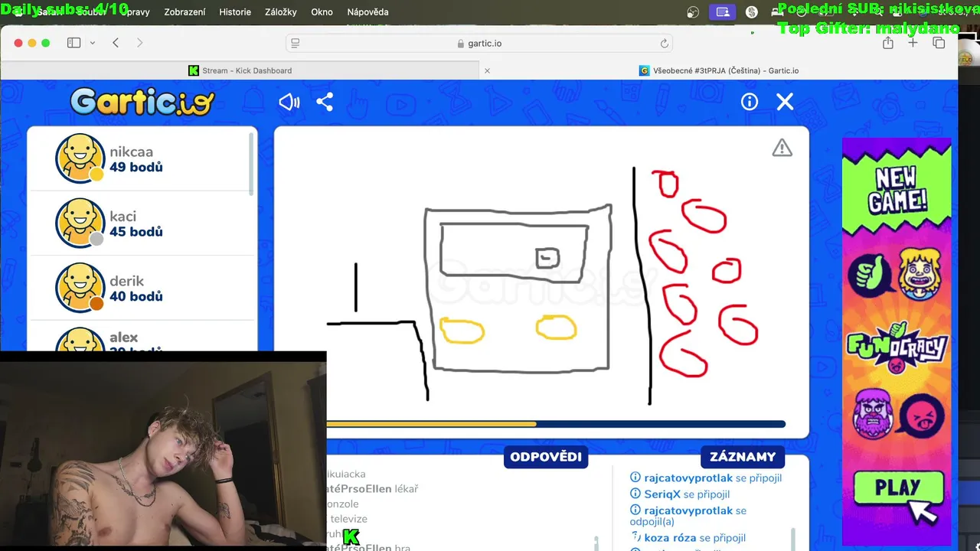Toggle the Safari sidebar
Image resolution: width=980 pixels, height=551 pixels.
pyautogui.click(x=73, y=43)
